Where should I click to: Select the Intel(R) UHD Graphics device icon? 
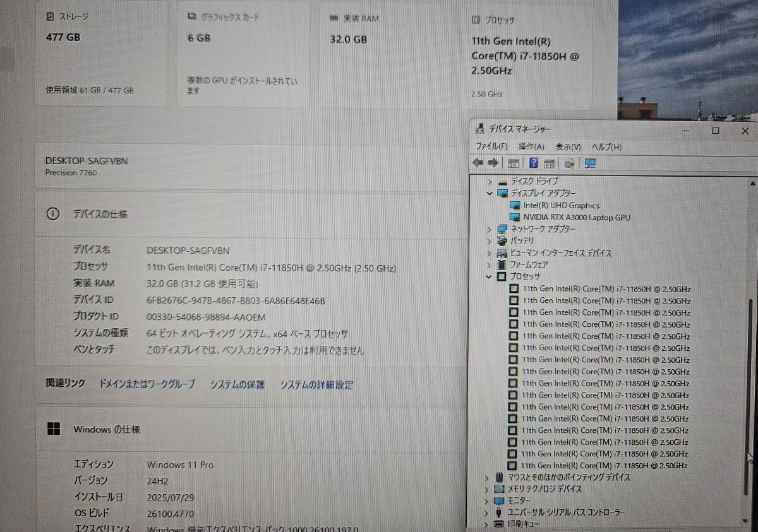point(514,206)
